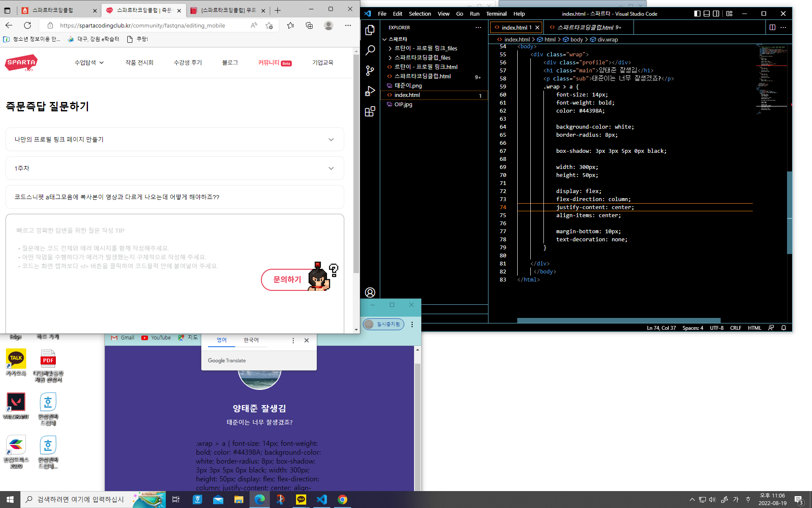Viewport: 812px width, 508px height.
Task: Select the 한국어 tab in Google Translate
Action: tap(251, 340)
